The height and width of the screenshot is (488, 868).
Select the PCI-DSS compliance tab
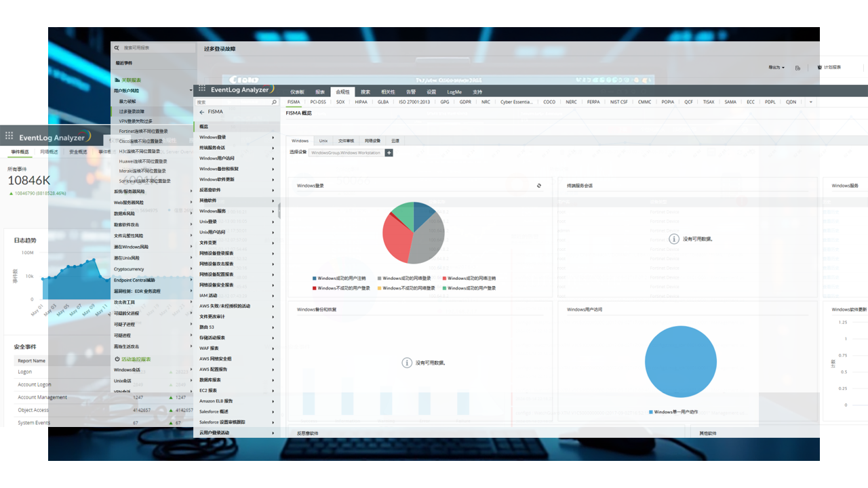pyautogui.click(x=318, y=102)
